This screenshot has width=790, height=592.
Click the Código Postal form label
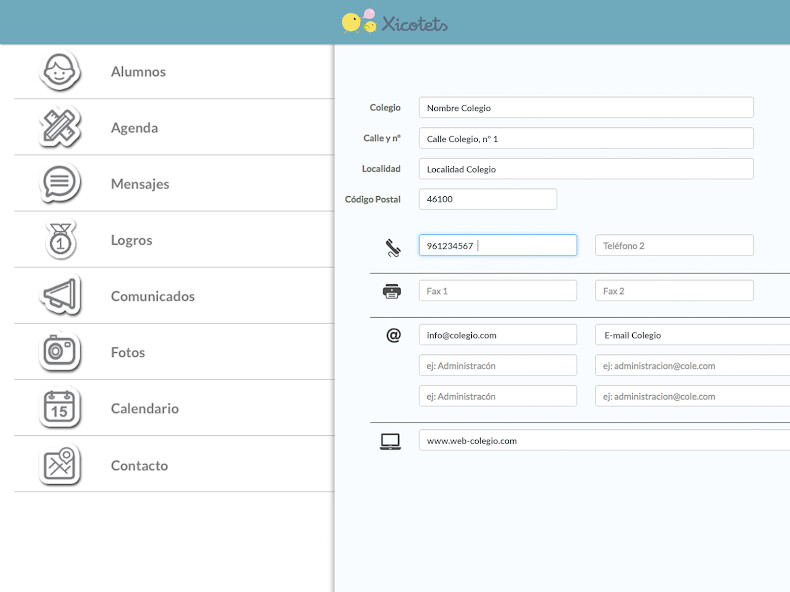(373, 200)
